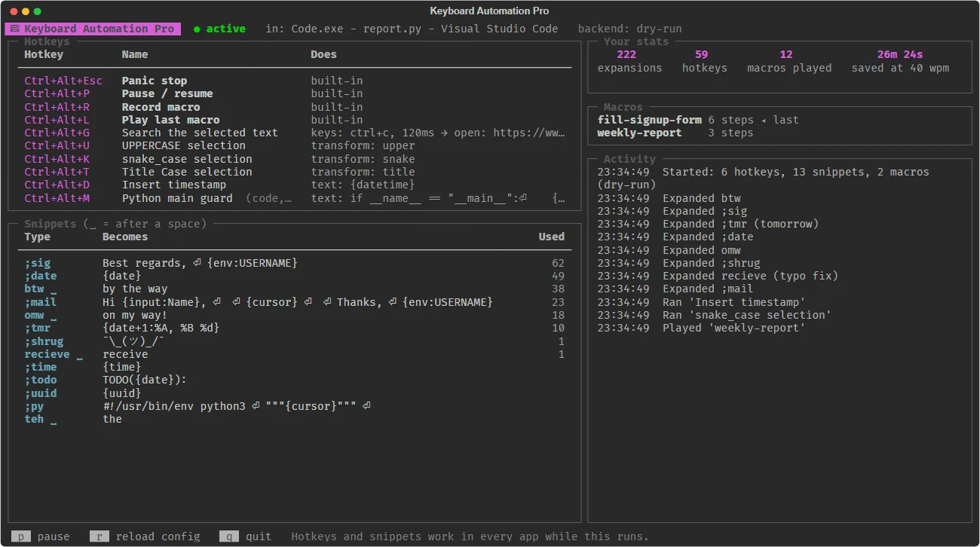Image resolution: width=980 pixels, height=547 pixels.
Task: Click the 'p' pause key hint
Action: 40,536
